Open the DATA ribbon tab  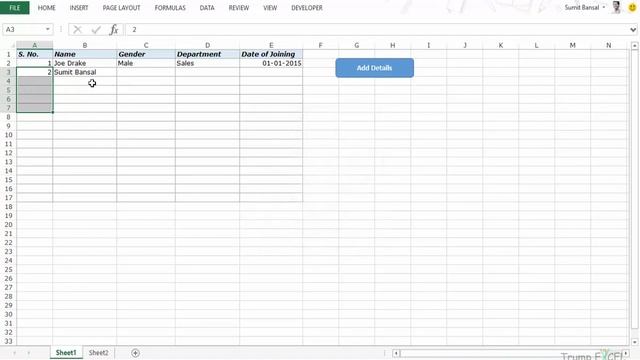coord(207,8)
